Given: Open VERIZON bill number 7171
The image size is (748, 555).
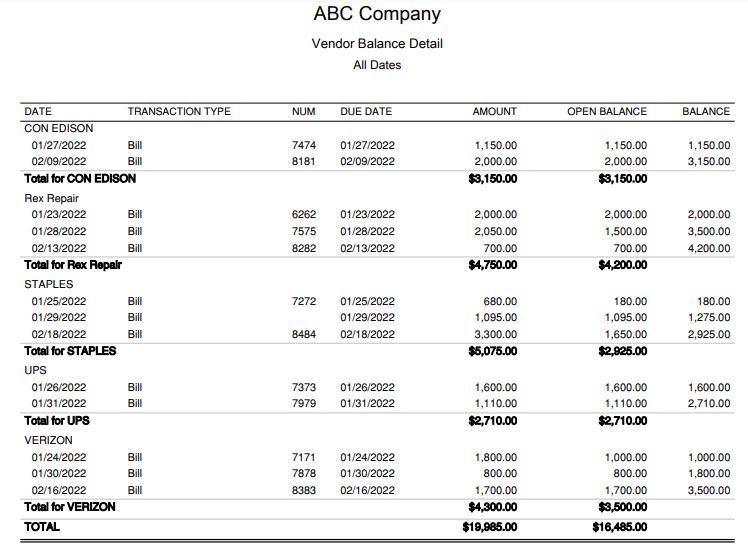Looking at the screenshot, I should click(x=304, y=457).
